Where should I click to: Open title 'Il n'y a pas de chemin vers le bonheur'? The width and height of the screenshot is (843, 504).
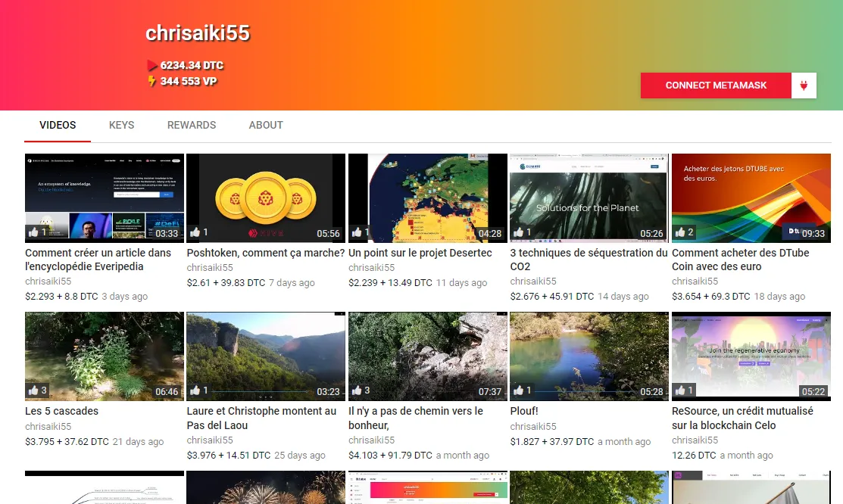tap(416, 418)
